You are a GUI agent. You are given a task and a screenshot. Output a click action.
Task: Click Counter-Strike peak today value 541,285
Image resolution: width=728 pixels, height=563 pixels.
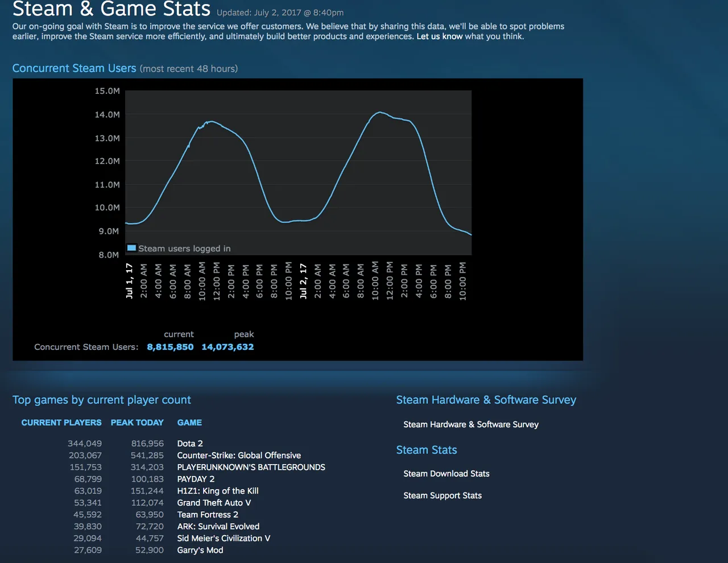click(147, 456)
